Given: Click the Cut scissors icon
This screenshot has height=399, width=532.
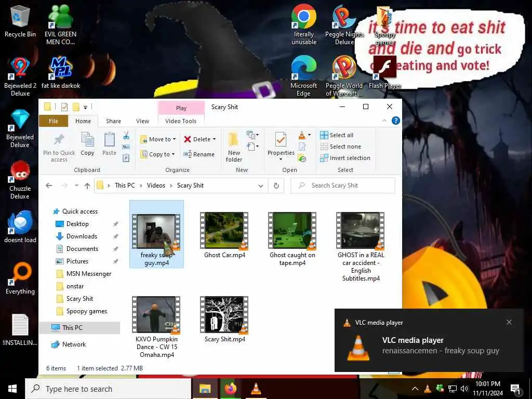Looking at the screenshot, I should tap(126, 136).
